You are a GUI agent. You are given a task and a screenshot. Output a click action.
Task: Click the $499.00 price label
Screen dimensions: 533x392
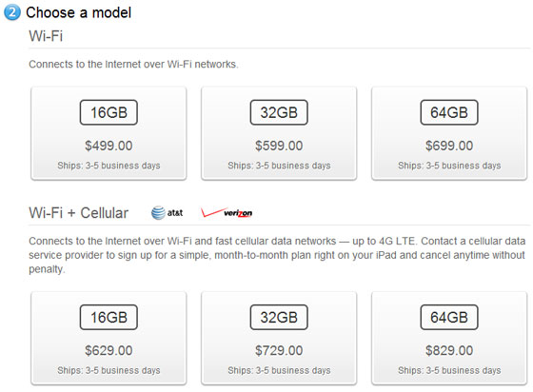[x=109, y=146]
